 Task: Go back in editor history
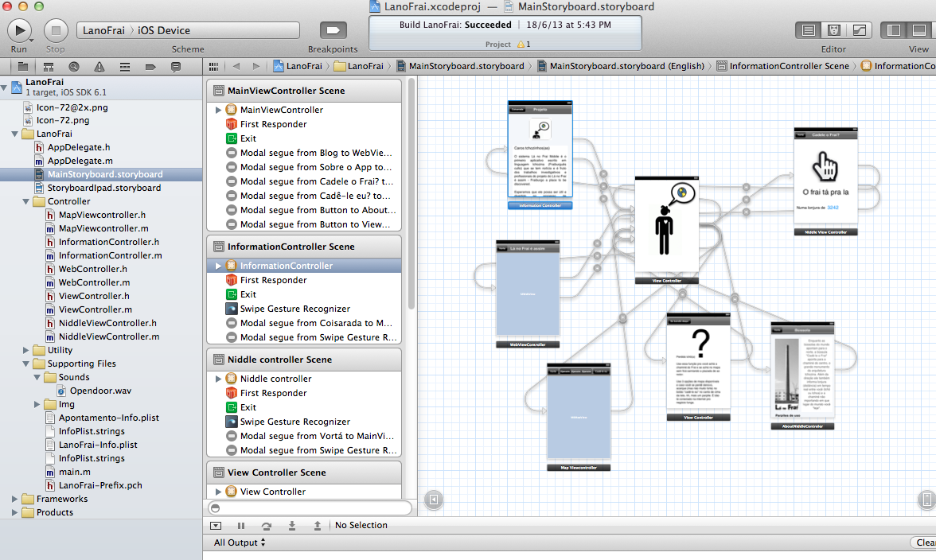(236, 66)
